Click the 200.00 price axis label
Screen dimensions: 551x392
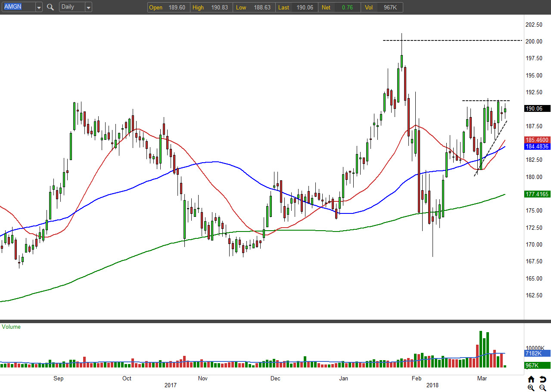534,41
